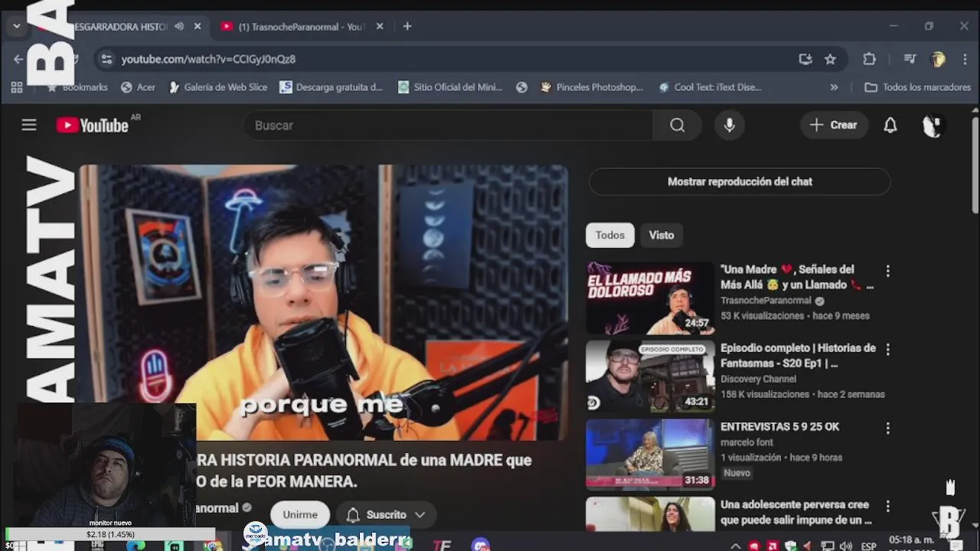The width and height of the screenshot is (980, 551).
Task: Close the TrasnocheParanormal tab
Action: (x=379, y=26)
